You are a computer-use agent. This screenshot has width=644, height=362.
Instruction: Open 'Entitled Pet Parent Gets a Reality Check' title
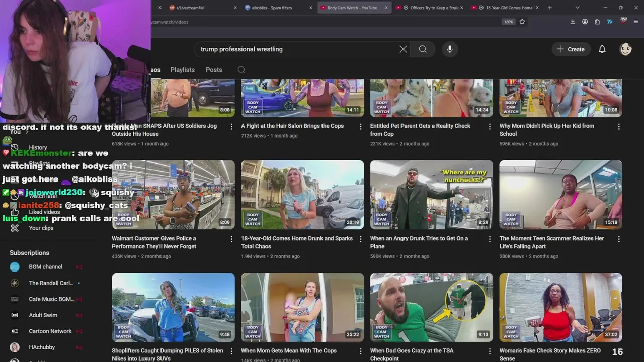coord(420,130)
